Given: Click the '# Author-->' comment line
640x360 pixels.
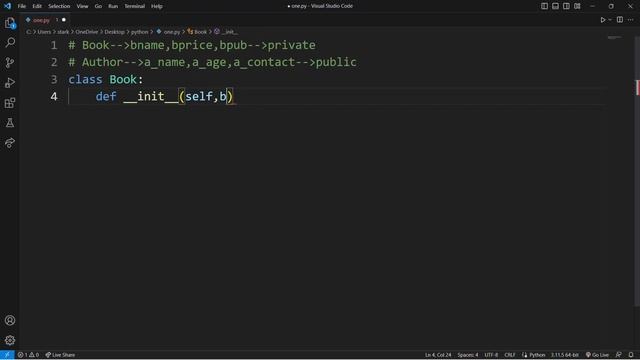Looking at the screenshot, I should point(212,62).
